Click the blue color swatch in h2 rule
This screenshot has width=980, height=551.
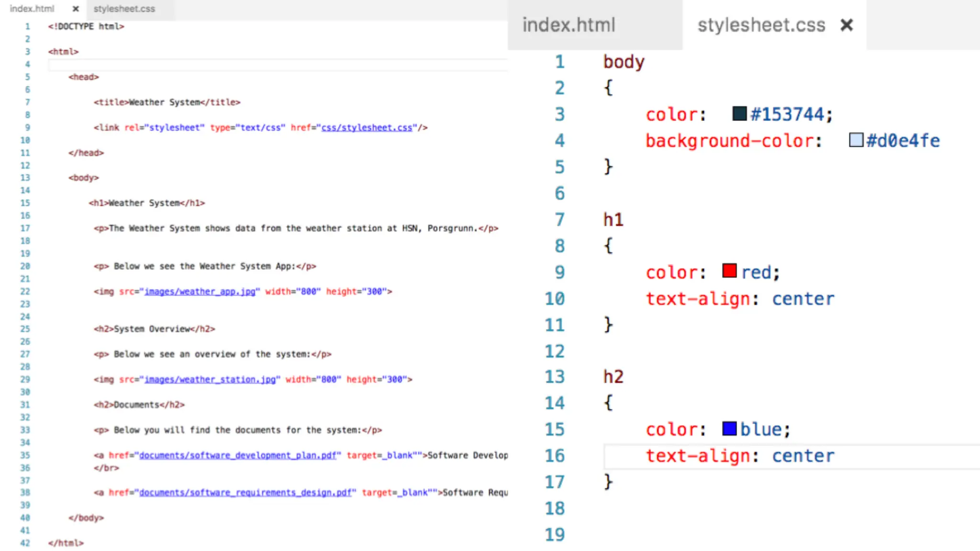tap(729, 428)
